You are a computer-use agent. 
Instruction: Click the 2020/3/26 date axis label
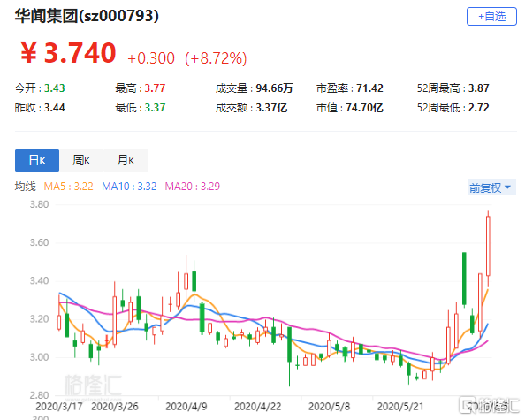point(115,406)
